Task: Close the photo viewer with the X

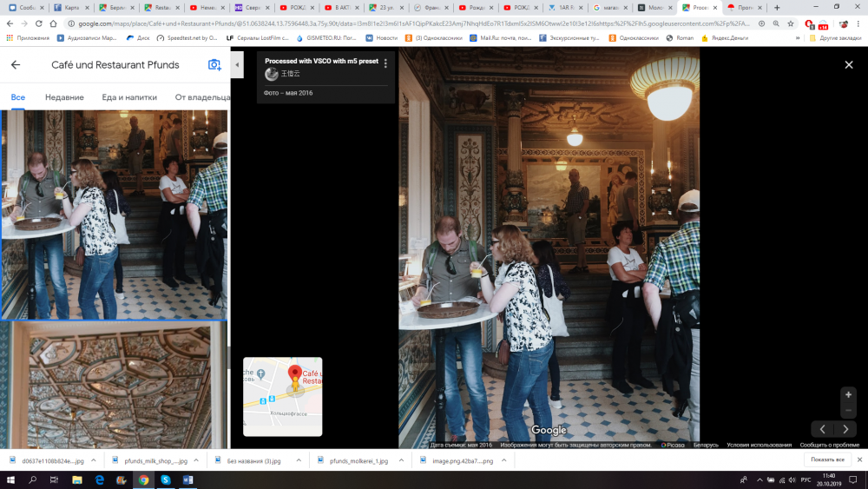Action: 849,65
